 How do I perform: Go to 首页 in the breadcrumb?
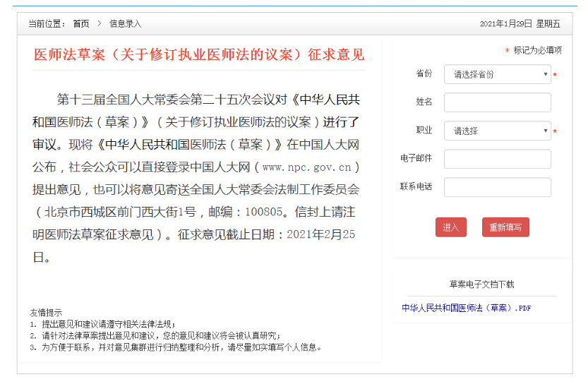pos(81,24)
